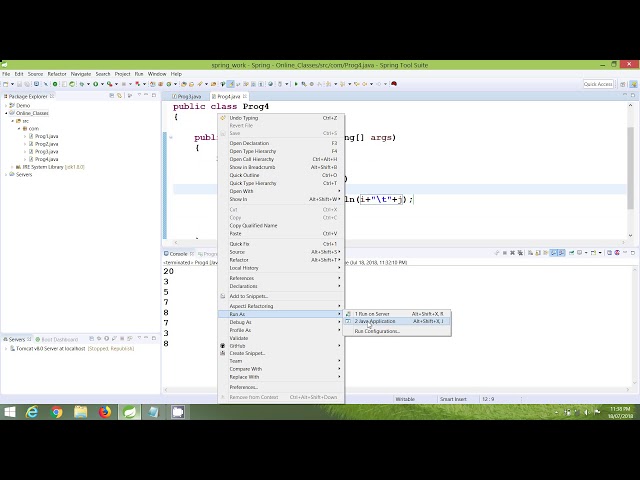Maximize the Servers view panel

click(154, 338)
